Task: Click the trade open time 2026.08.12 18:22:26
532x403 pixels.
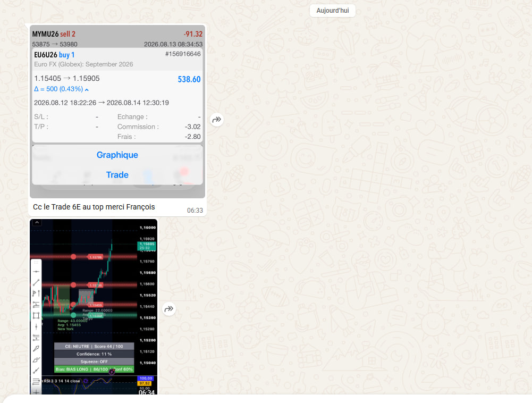Action: point(65,103)
